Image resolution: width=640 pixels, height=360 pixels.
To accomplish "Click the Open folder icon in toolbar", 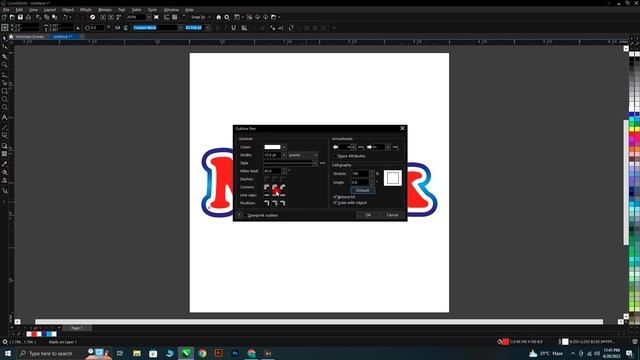I will coord(12,17).
